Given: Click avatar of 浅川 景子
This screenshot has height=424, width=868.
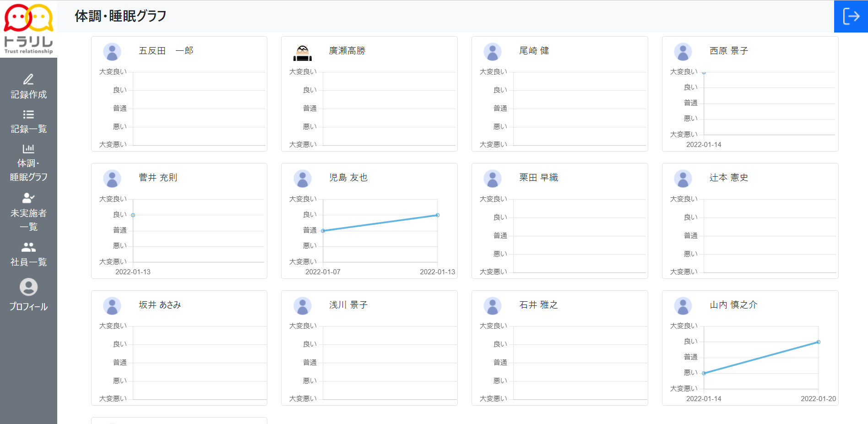Looking at the screenshot, I should pyautogui.click(x=303, y=306).
